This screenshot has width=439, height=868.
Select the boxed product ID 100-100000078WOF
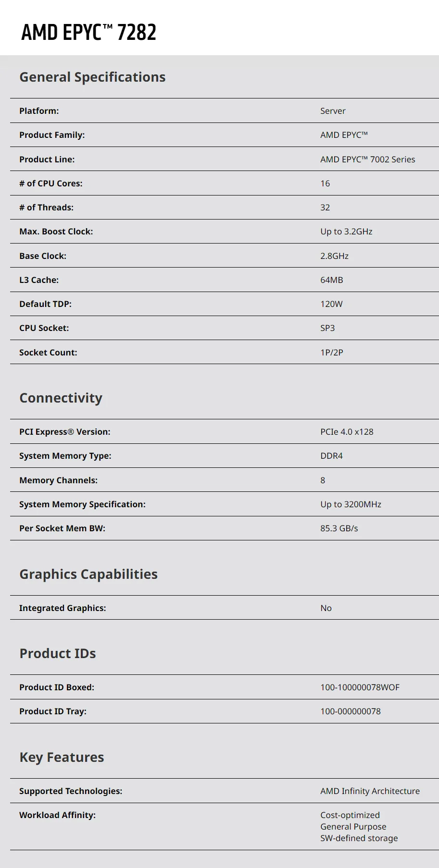coord(360,687)
